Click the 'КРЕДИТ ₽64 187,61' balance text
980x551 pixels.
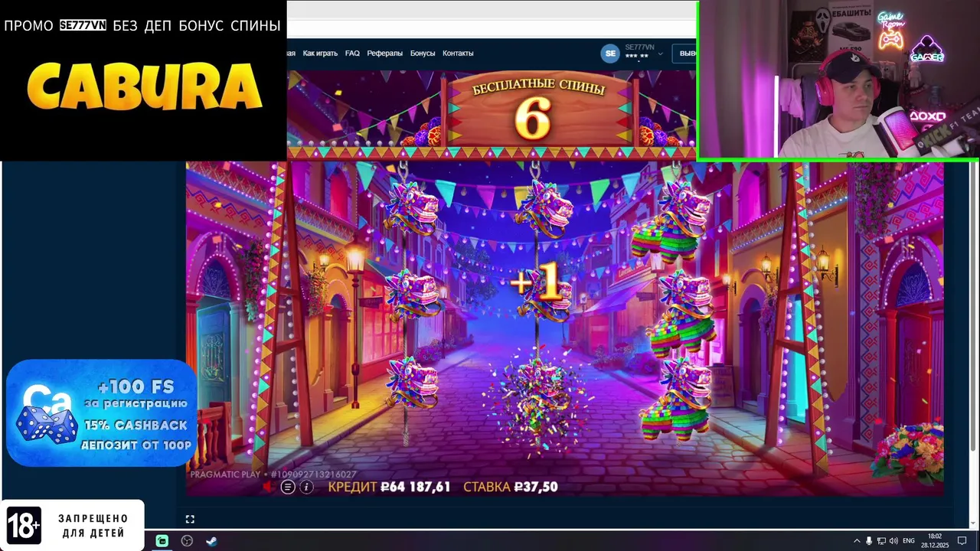coord(389,487)
